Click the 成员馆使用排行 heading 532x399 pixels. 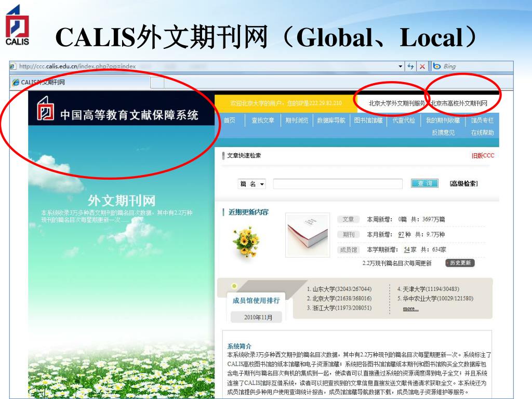pos(256,301)
